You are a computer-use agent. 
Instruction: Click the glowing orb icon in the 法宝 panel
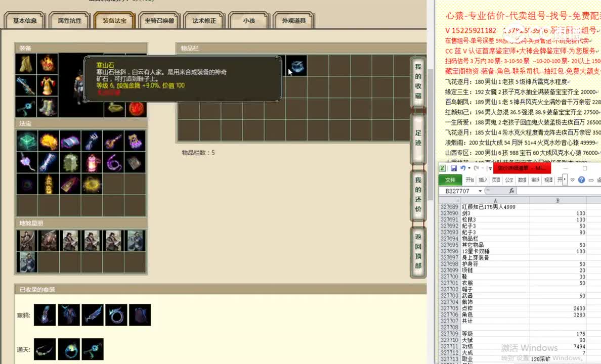point(91,183)
